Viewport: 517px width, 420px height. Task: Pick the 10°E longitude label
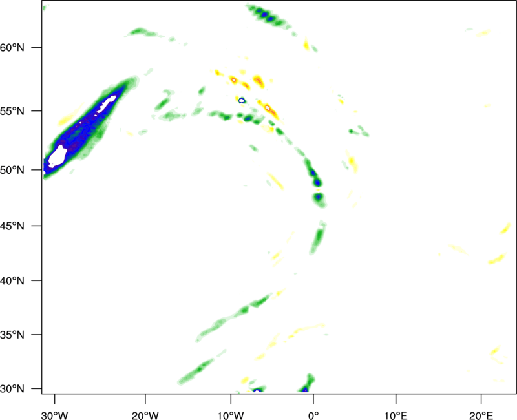click(396, 415)
